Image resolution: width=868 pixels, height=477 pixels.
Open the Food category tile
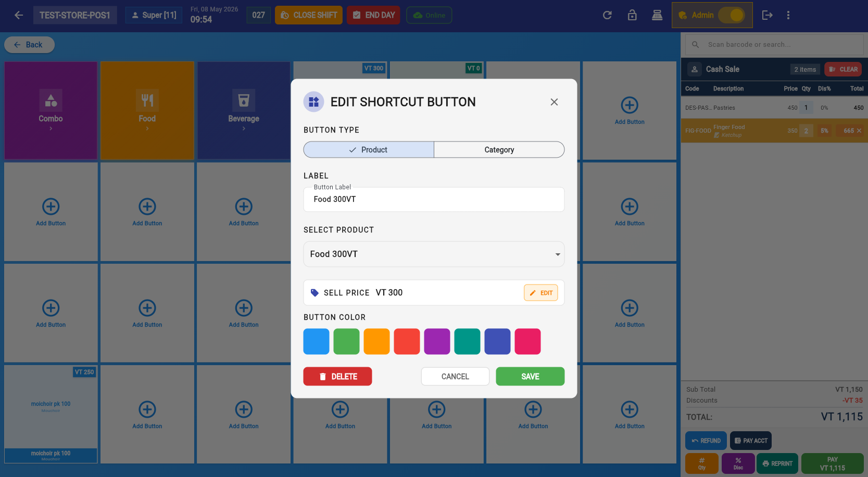click(147, 110)
